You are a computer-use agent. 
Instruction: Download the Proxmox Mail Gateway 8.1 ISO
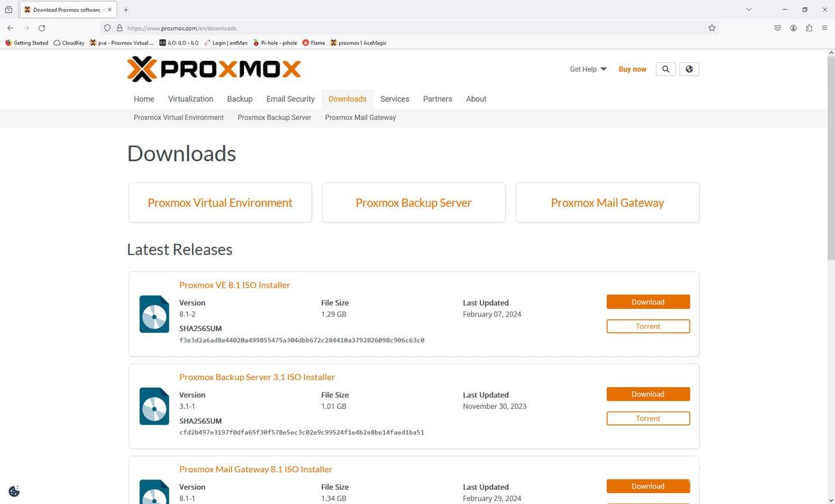pos(648,486)
